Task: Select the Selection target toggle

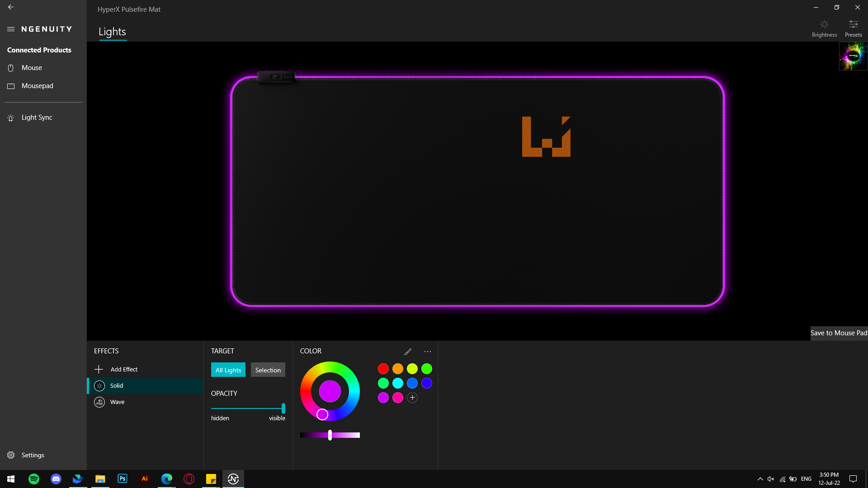Action: pyautogui.click(x=268, y=370)
